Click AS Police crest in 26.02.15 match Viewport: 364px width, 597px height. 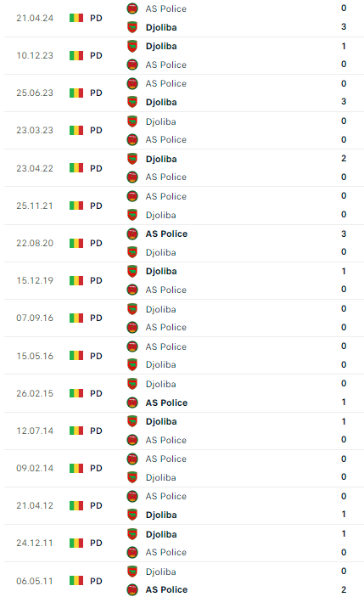(132, 403)
